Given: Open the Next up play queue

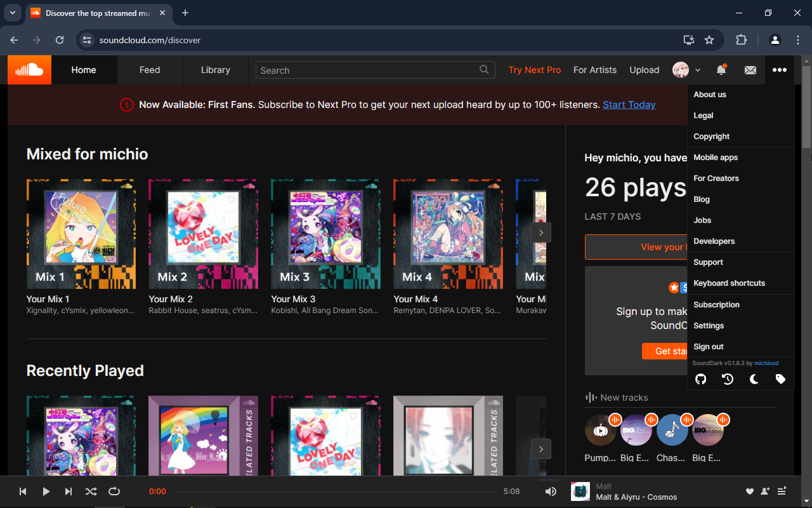Looking at the screenshot, I should click(x=782, y=491).
